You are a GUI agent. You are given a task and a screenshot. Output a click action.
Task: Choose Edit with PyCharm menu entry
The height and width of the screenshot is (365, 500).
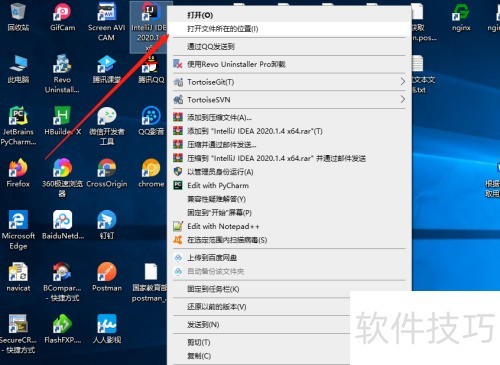point(289,185)
